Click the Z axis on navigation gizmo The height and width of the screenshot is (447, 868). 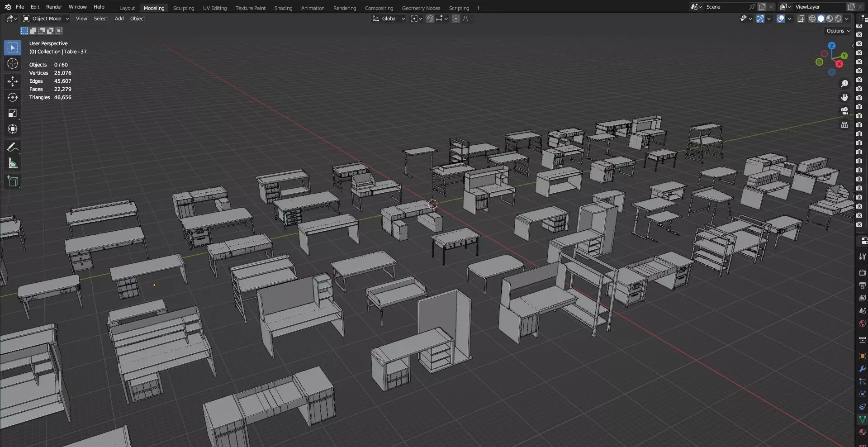(x=831, y=46)
